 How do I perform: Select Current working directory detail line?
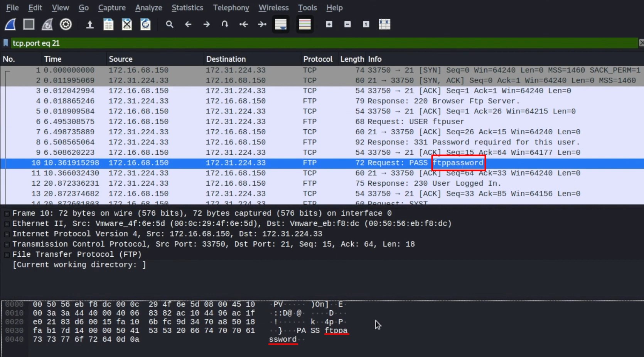coord(79,265)
